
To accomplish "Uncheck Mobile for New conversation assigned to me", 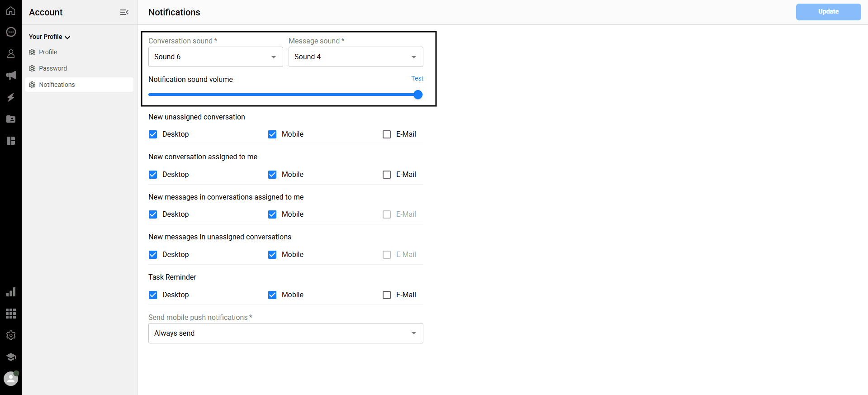I will click(272, 175).
